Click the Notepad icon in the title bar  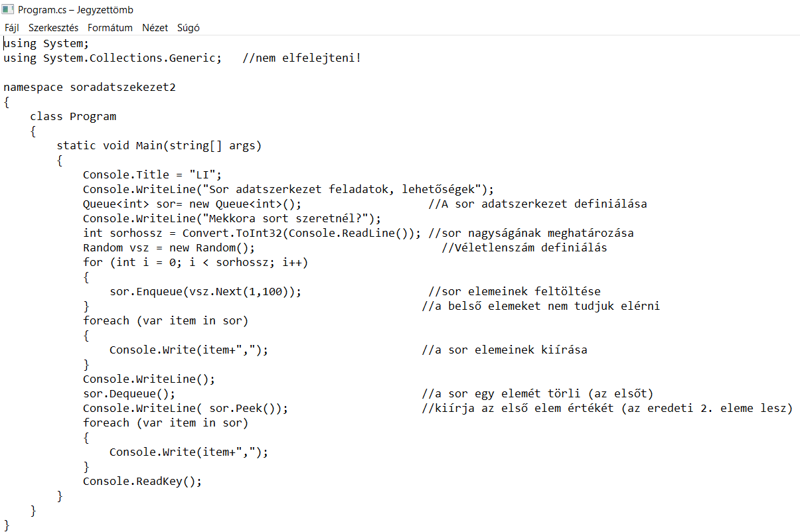pos(8,9)
